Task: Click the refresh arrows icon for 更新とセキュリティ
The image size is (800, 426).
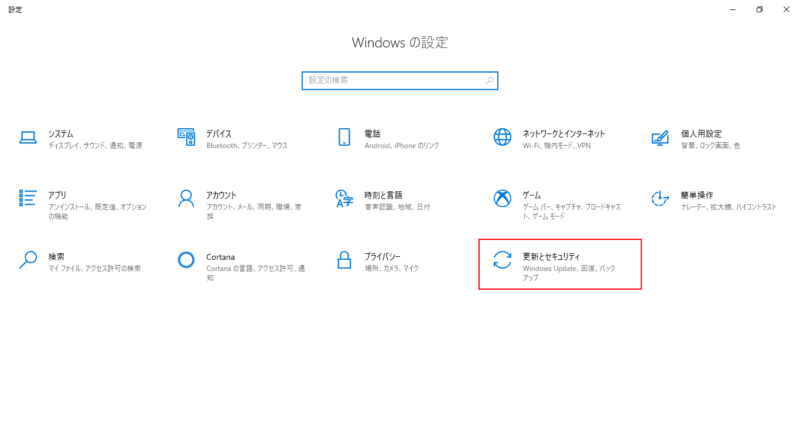Action: (502, 260)
